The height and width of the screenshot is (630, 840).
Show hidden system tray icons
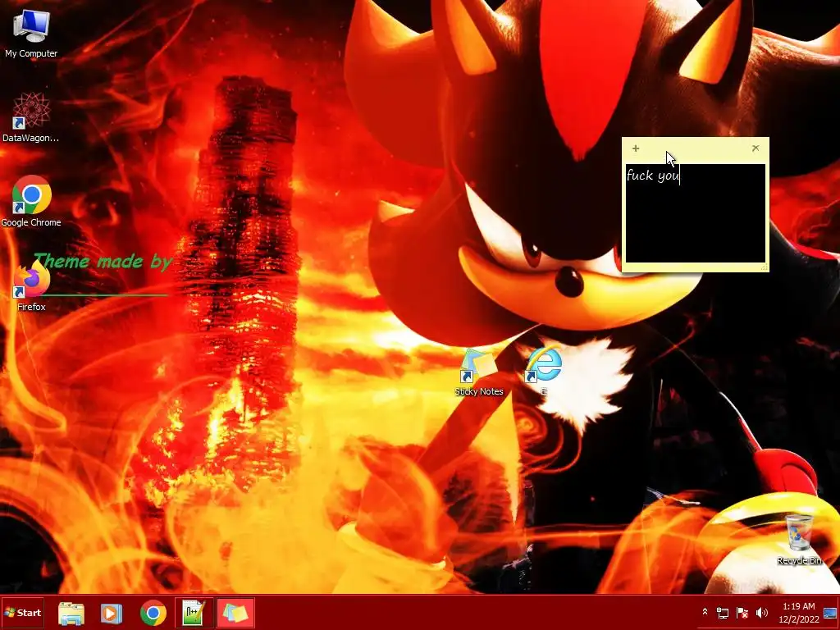pos(705,612)
